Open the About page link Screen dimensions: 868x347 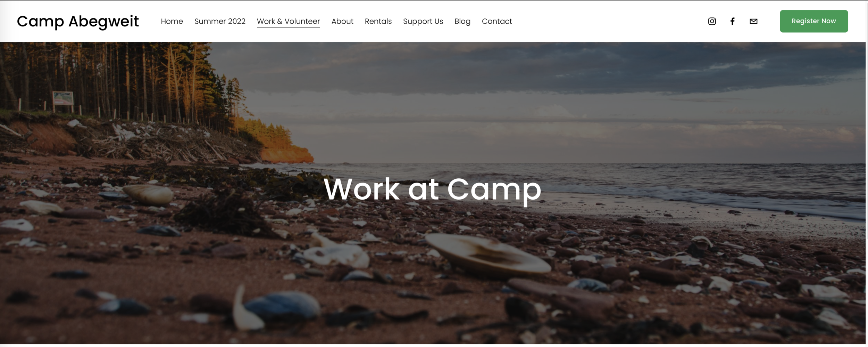[x=342, y=21]
